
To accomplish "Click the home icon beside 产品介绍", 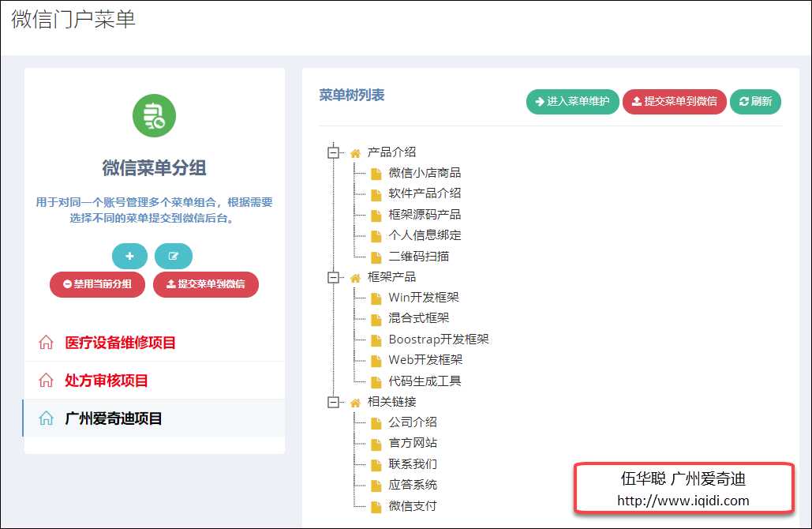I will (x=354, y=151).
